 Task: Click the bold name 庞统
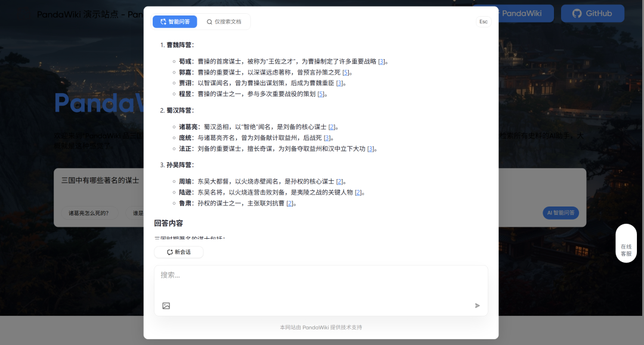pyautogui.click(x=185, y=138)
